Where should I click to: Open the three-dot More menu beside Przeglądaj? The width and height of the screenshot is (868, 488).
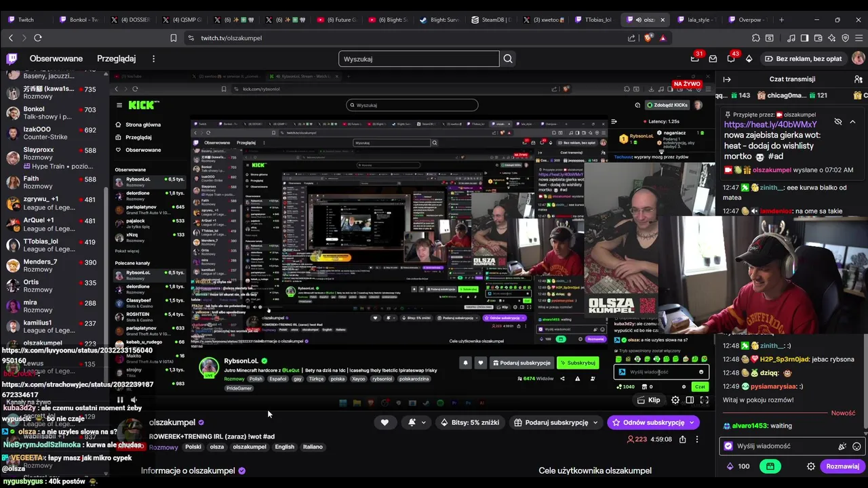tap(153, 59)
